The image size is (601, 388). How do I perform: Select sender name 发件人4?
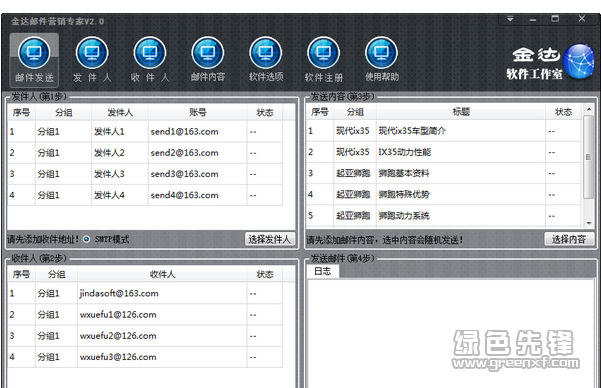tap(109, 195)
